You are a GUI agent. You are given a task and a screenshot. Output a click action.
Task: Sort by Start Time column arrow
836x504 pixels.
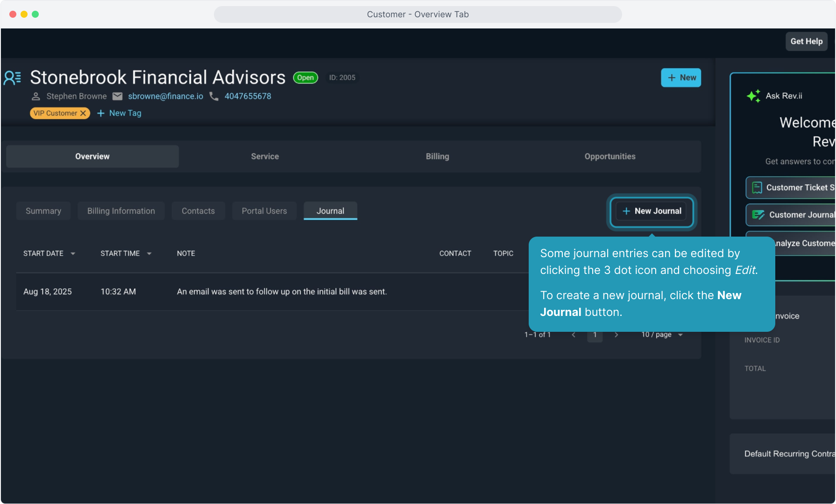[x=149, y=254]
